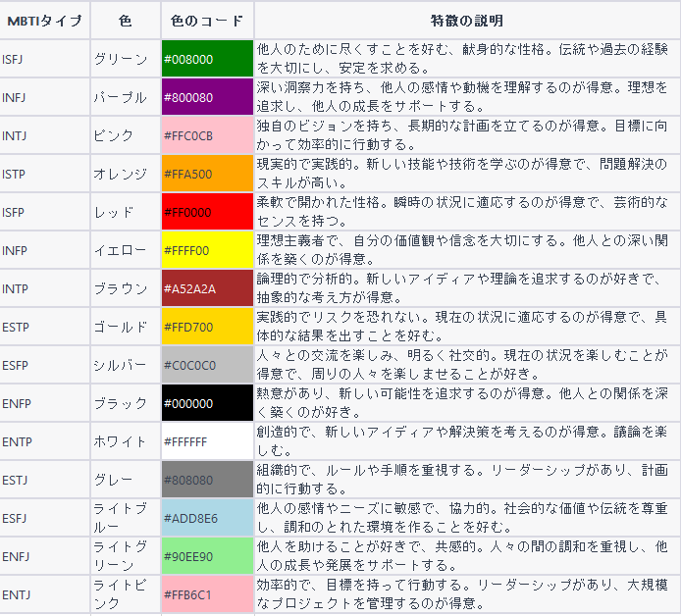Screen dimensions: 681x616
Task: Click the ホワイト color name cell
Action: tap(126, 441)
